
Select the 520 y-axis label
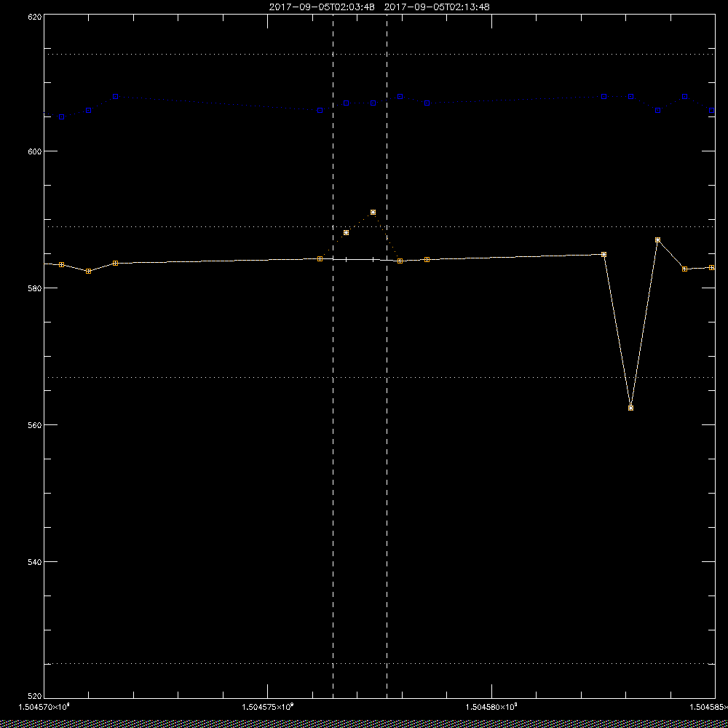click(35, 697)
